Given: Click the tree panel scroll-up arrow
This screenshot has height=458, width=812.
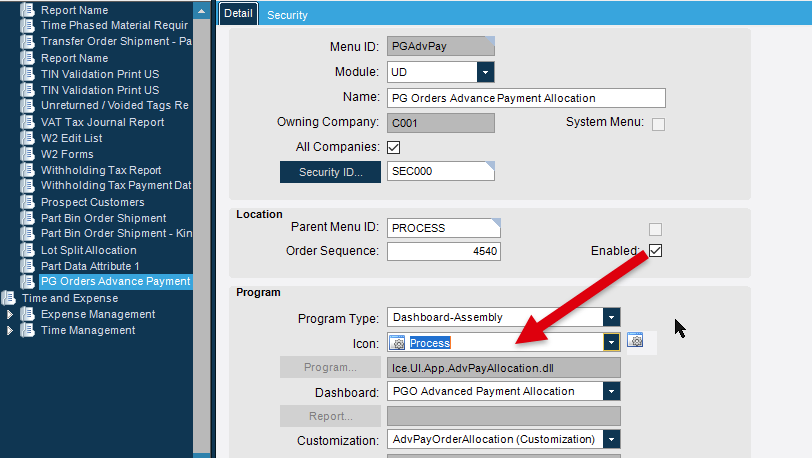Looking at the screenshot, I should click(201, 11).
